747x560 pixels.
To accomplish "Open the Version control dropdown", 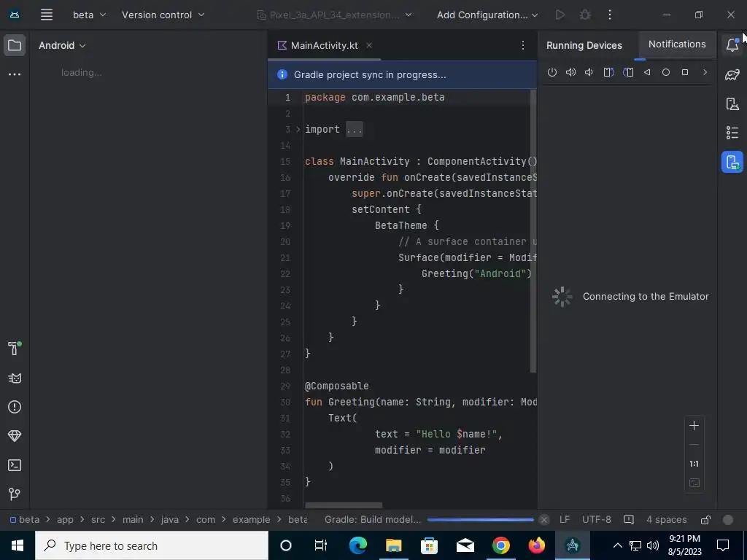I will click(x=163, y=15).
